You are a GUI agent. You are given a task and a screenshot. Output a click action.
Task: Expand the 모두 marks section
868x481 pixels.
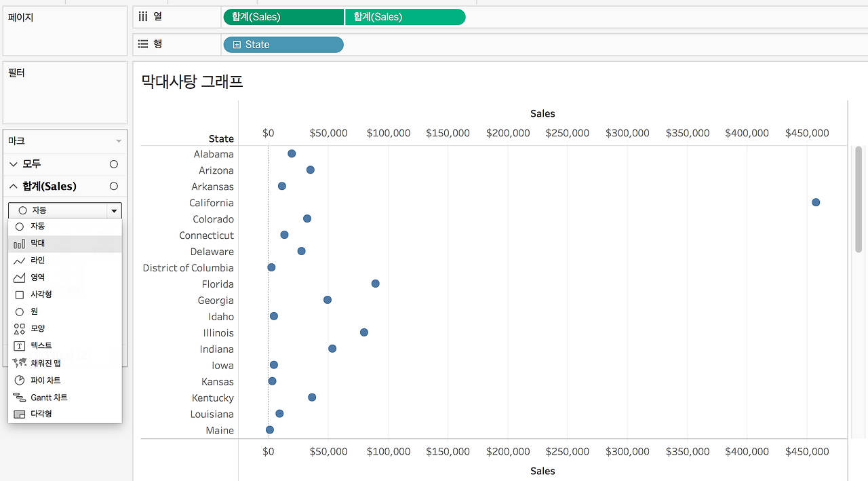pyautogui.click(x=14, y=164)
